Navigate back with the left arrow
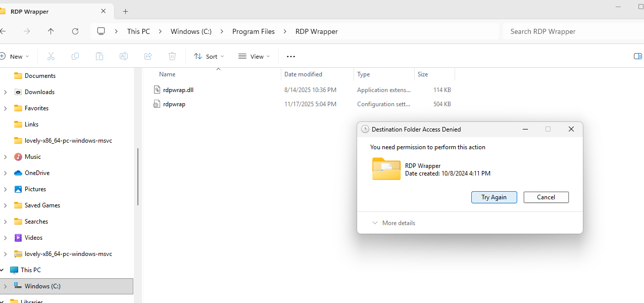The height and width of the screenshot is (303, 644). point(3,31)
